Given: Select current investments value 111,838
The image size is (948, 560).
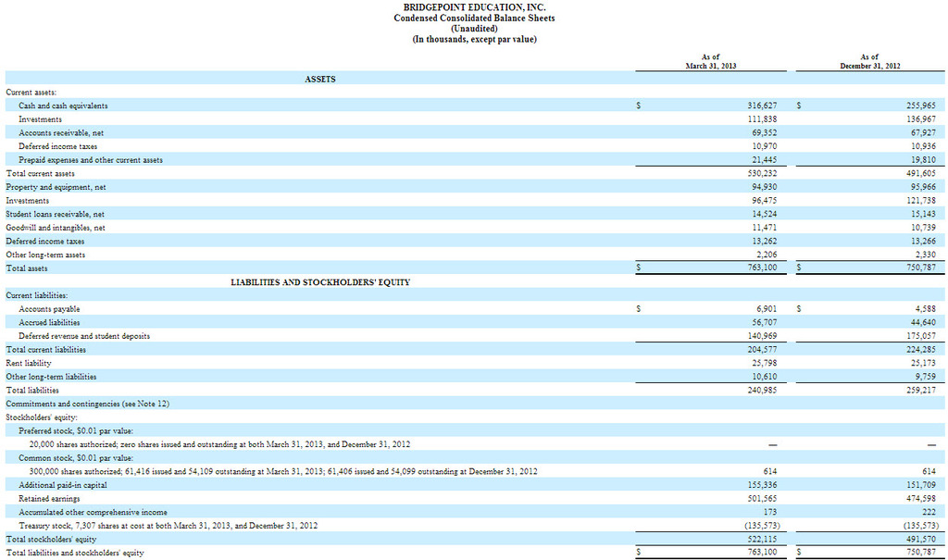Looking at the screenshot, I should 763,119.
